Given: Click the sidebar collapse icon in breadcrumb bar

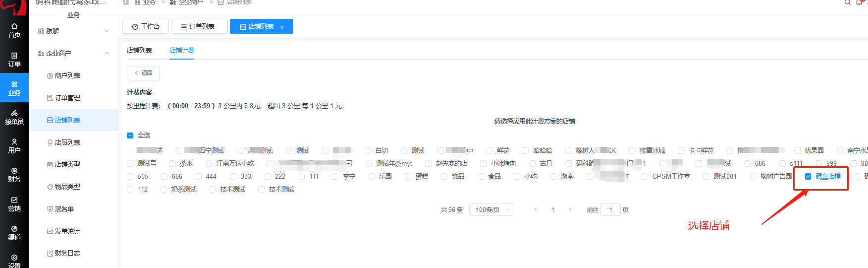Looking at the screenshot, I should coord(126,2).
